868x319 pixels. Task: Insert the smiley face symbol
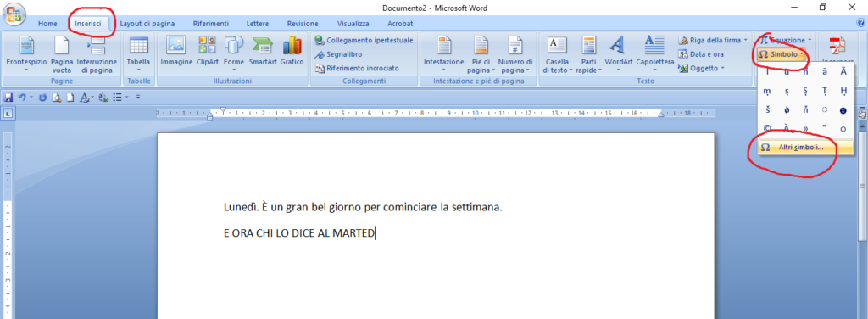coord(843,110)
